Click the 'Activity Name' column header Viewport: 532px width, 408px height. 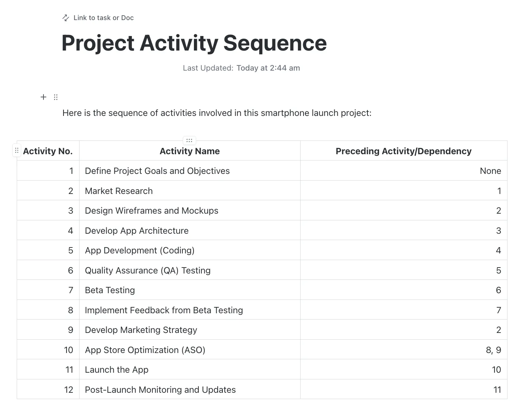tap(190, 151)
